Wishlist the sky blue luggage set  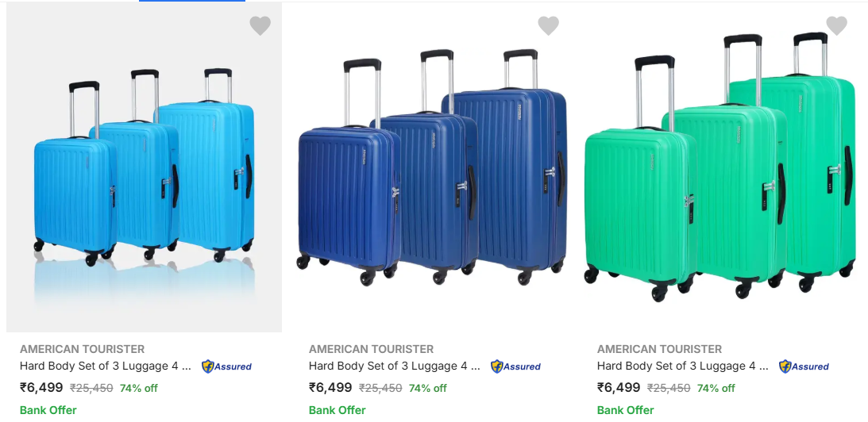260,26
